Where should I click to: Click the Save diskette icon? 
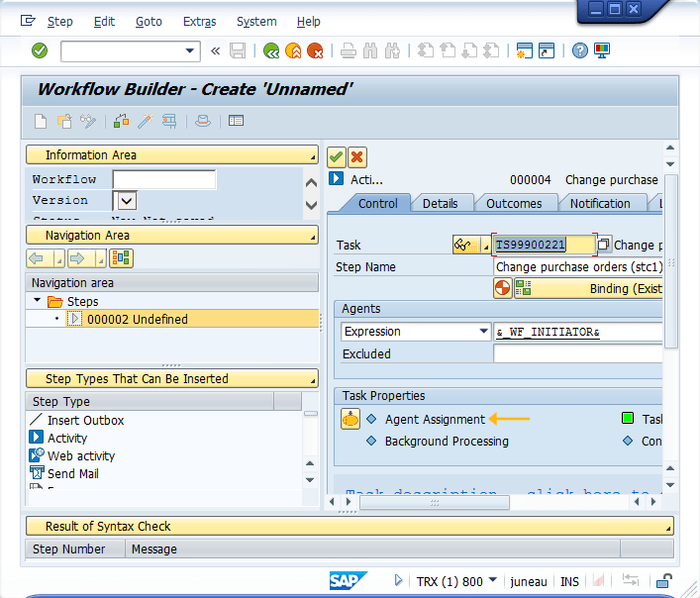[238, 50]
